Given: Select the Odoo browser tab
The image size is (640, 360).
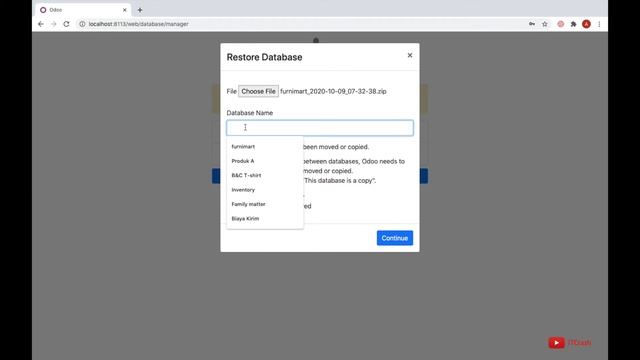Looking at the screenshot, I should tap(83, 10).
